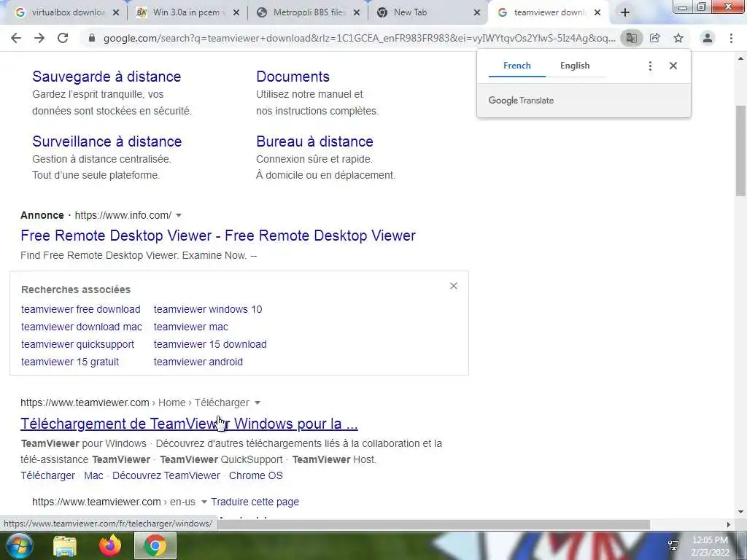Select French in translate popup

tap(517, 66)
